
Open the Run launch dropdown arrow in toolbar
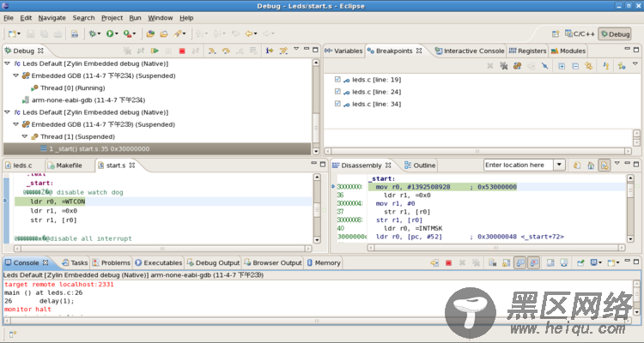(x=116, y=33)
